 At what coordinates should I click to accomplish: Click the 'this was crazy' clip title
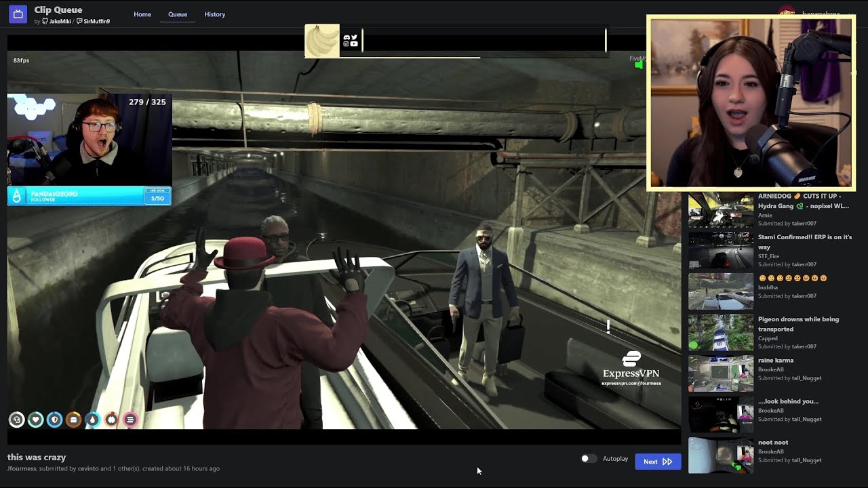tap(37, 457)
